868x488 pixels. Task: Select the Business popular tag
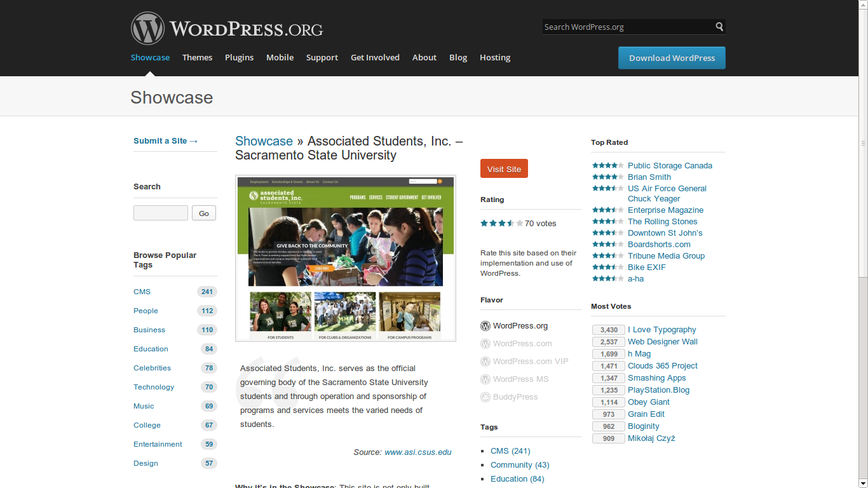(x=149, y=330)
